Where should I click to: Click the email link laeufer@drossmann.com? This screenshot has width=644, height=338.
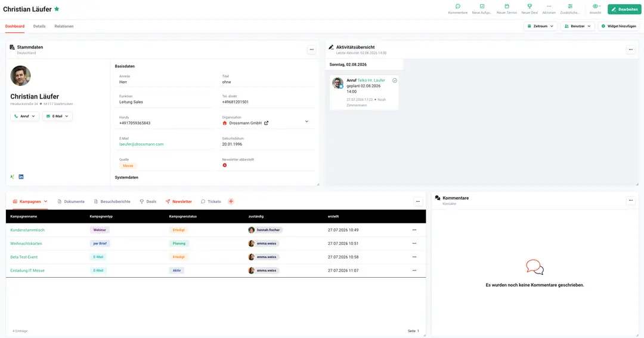click(141, 145)
